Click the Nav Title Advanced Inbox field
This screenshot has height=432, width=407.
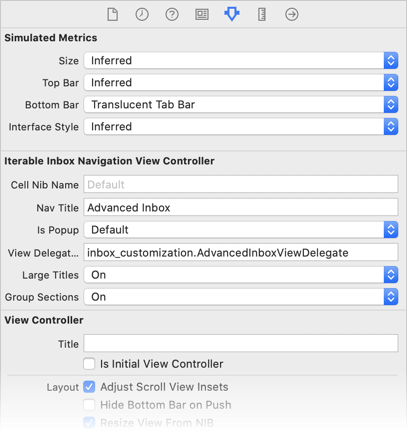[x=241, y=207]
